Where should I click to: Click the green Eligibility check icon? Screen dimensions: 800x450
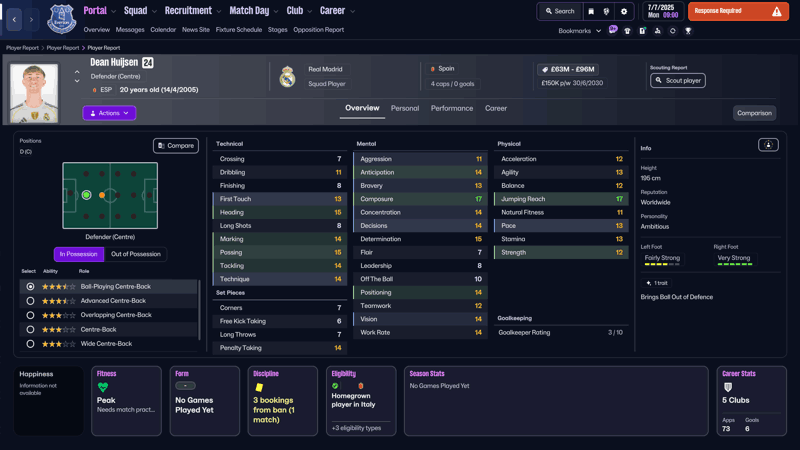pos(335,386)
